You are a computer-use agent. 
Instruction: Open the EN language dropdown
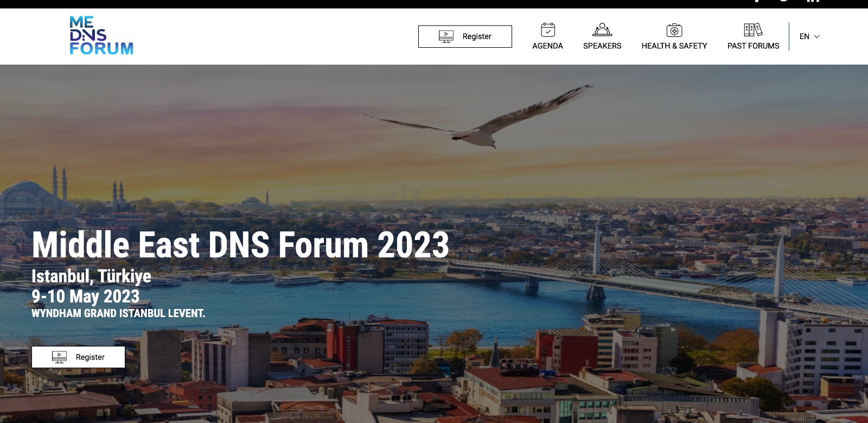click(x=809, y=36)
